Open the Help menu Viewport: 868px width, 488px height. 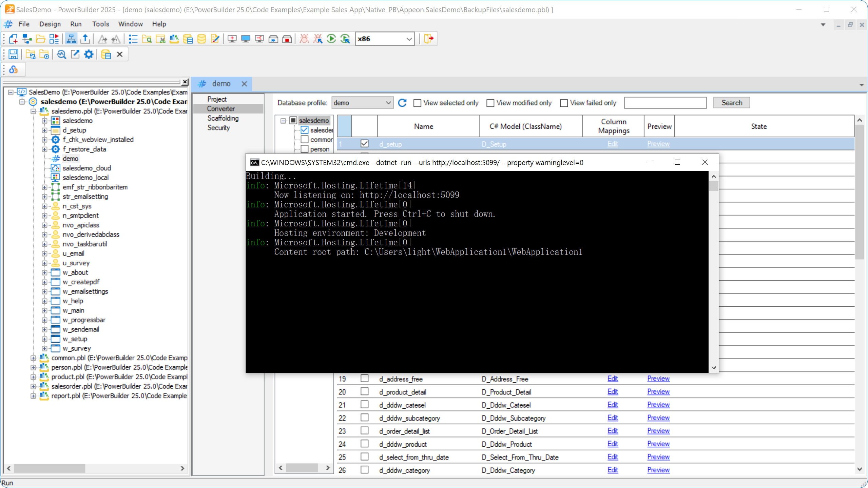pos(159,24)
